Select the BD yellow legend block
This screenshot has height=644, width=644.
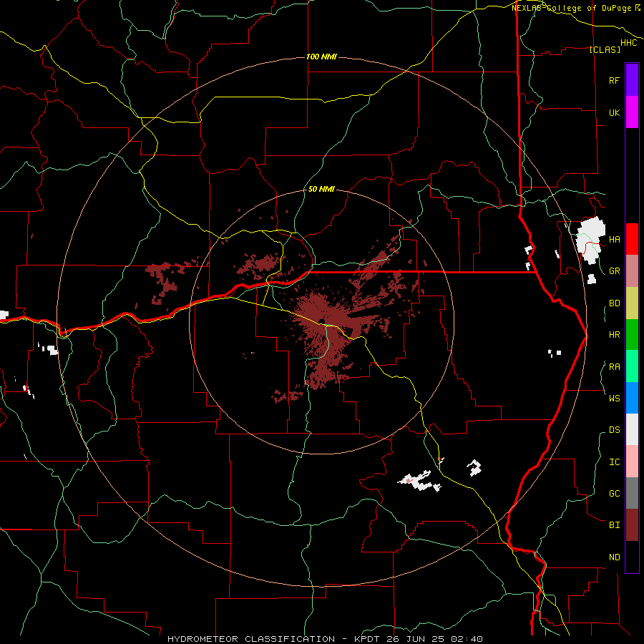pyautogui.click(x=632, y=303)
